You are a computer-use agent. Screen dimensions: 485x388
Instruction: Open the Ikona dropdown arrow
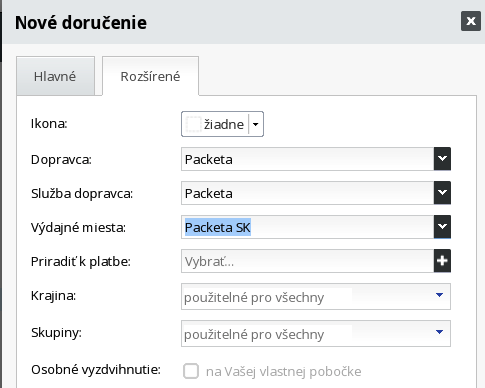coord(256,124)
